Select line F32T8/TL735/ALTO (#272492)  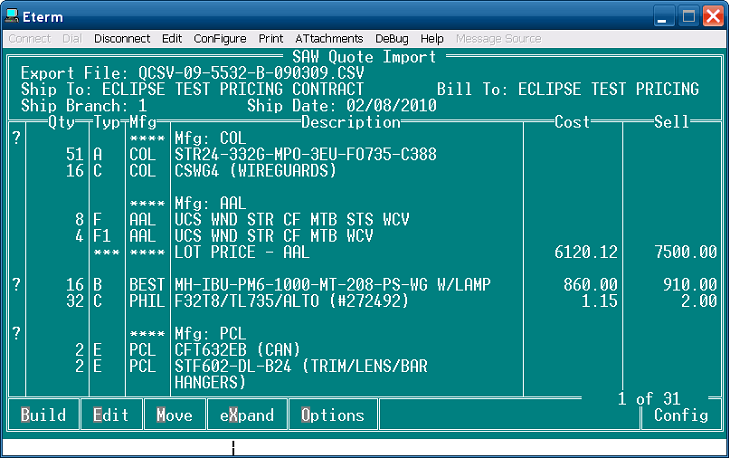[292, 301]
